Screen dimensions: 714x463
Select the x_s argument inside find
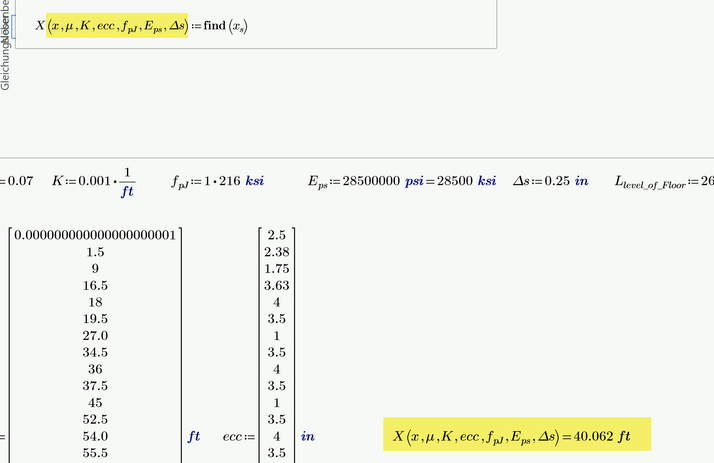click(x=239, y=26)
